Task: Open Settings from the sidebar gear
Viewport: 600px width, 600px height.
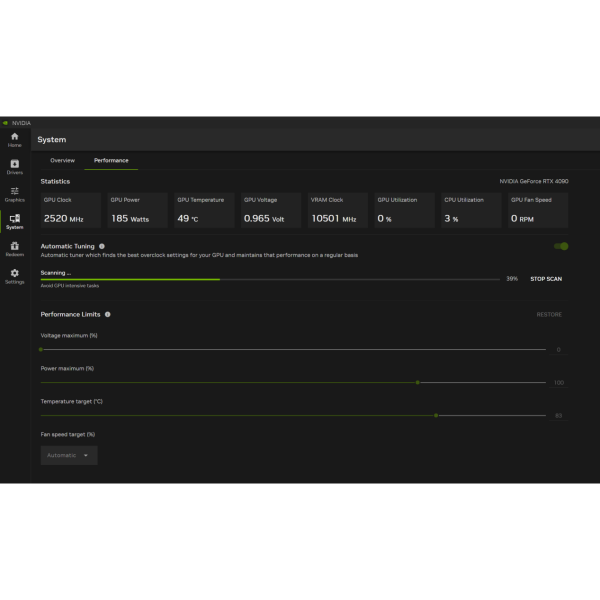Action: coord(15,276)
